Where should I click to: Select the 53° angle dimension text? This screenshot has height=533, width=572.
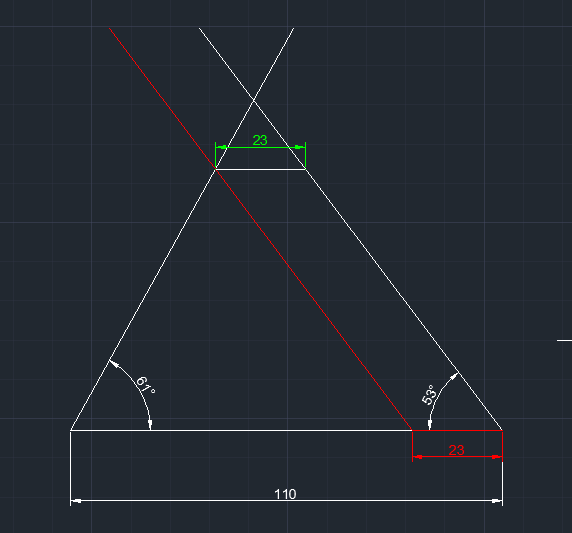(429, 395)
